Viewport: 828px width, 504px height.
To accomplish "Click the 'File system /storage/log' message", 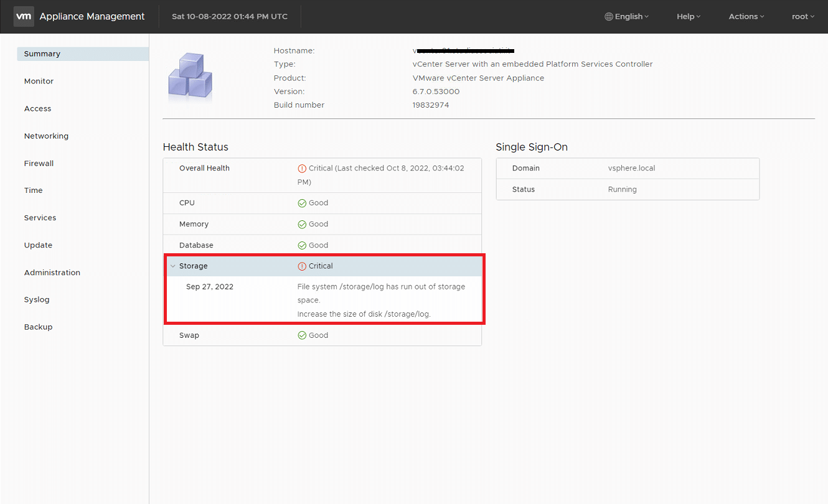I will (381, 293).
